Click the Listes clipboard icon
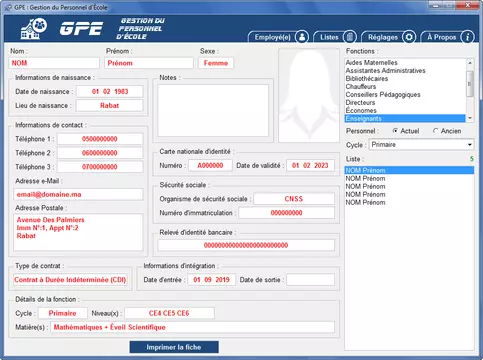 [350, 37]
